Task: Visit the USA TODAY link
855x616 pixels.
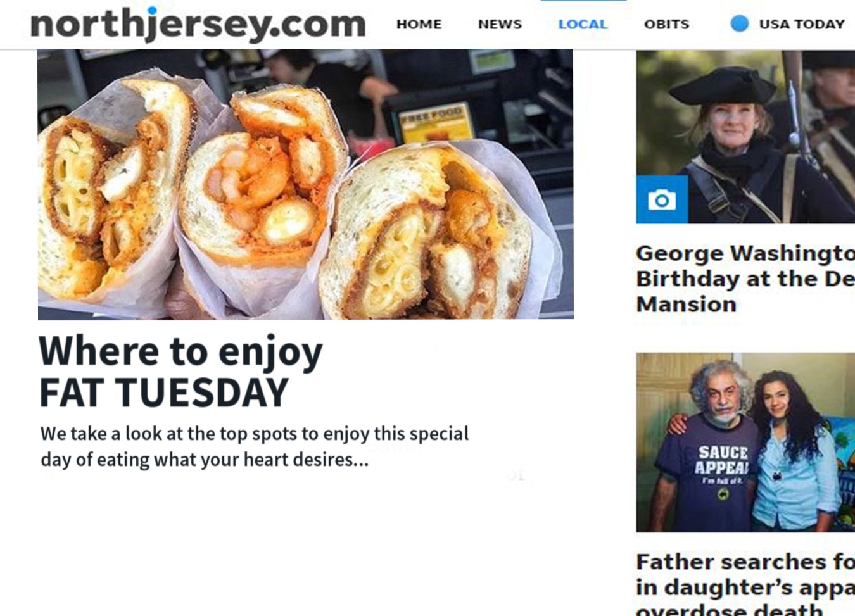Action: point(802,25)
